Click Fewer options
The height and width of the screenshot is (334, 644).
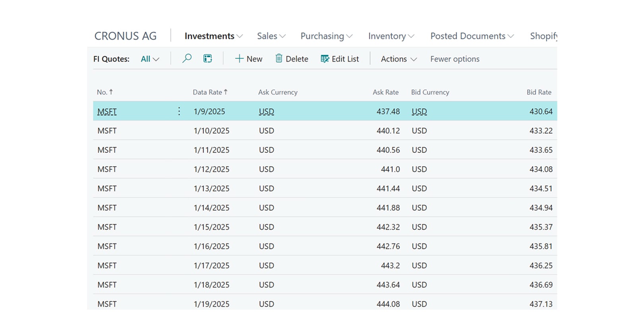click(455, 59)
